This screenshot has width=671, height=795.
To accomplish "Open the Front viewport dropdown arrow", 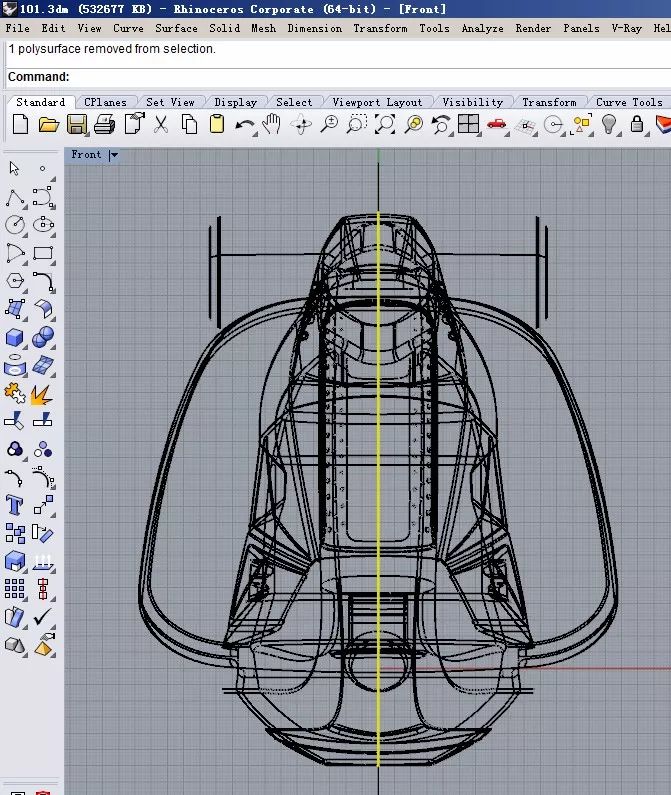I will pos(114,155).
